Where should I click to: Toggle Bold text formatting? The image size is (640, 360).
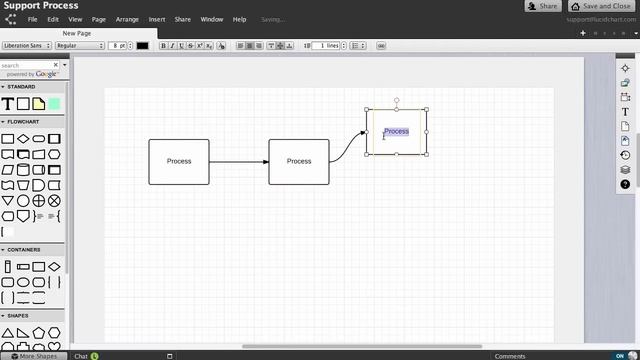[x=163, y=46]
